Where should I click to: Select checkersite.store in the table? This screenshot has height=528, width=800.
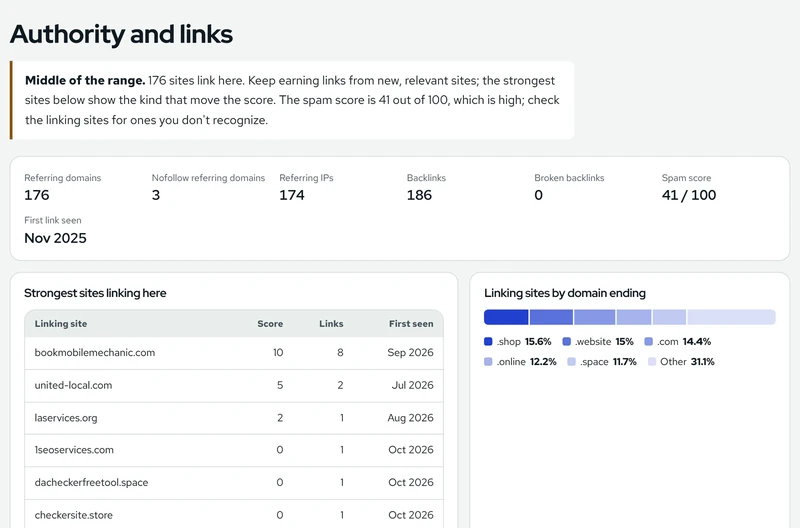point(73,515)
